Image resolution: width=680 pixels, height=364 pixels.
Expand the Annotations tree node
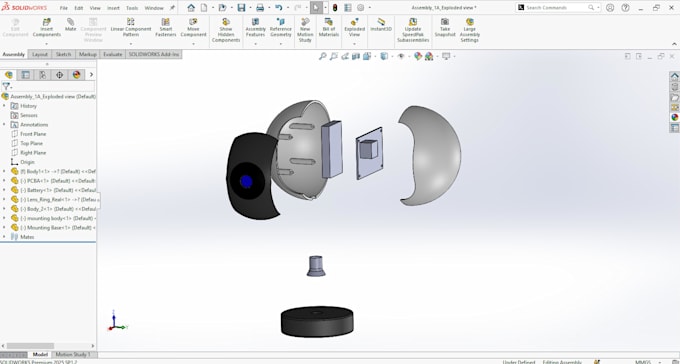pos(4,125)
